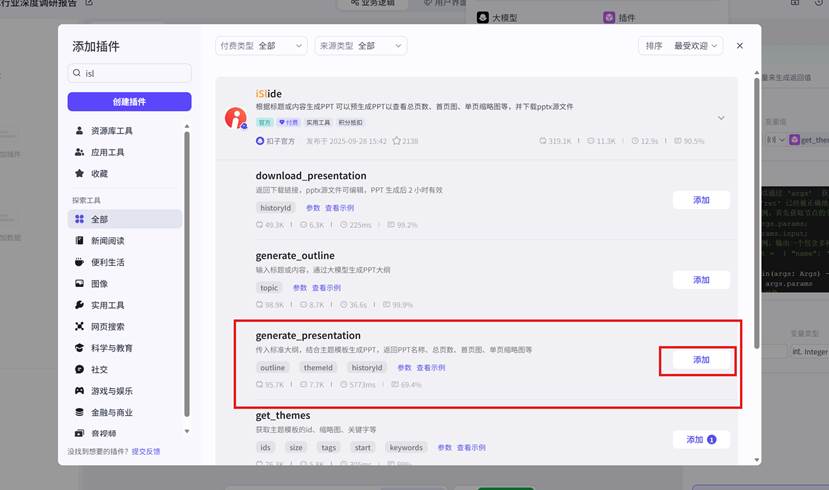View 参数 for generate_outline
Viewport: 829px width, 490px height.
[x=300, y=288]
